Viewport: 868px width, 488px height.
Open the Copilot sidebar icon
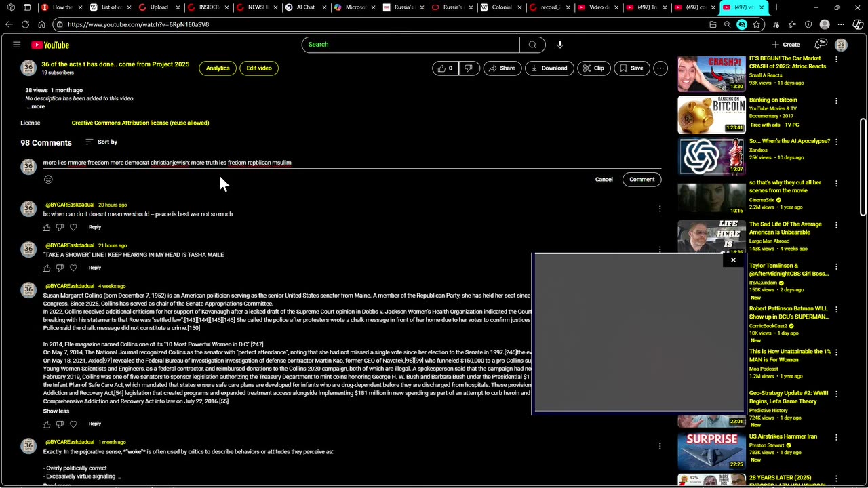click(x=858, y=24)
